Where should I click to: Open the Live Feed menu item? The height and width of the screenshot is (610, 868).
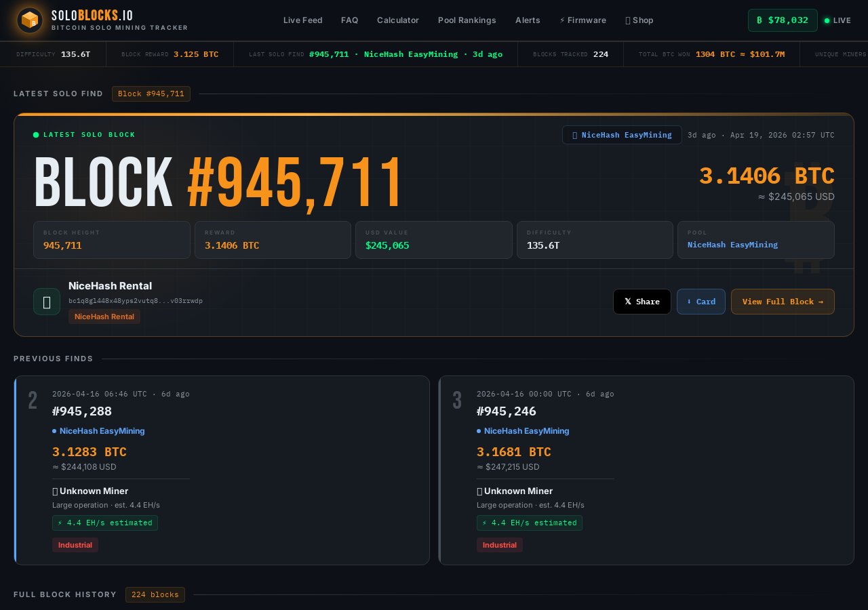tap(302, 20)
